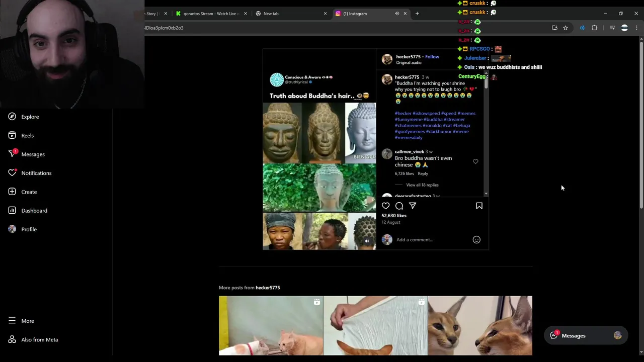The height and width of the screenshot is (362, 644).
Task: Click the address bar URL
Action: pyautogui.click(x=165, y=28)
